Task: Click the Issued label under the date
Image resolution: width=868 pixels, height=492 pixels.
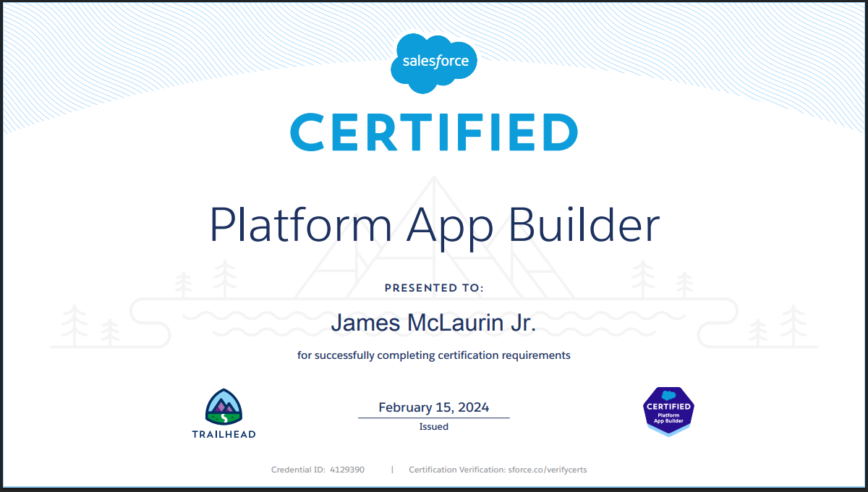Action: click(434, 427)
